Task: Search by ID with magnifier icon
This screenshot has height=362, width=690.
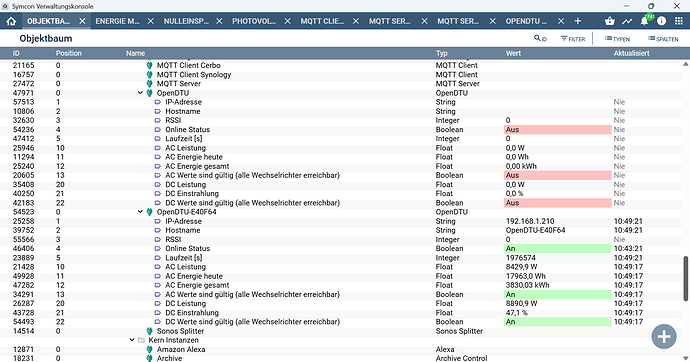Action: pyautogui.click(x=540, y=39)
